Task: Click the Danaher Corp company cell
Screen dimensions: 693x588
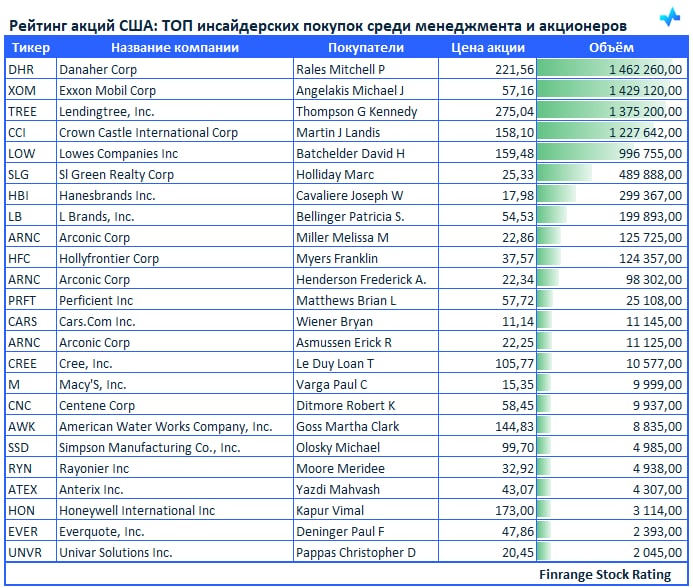Action: [x=175, y=69]
